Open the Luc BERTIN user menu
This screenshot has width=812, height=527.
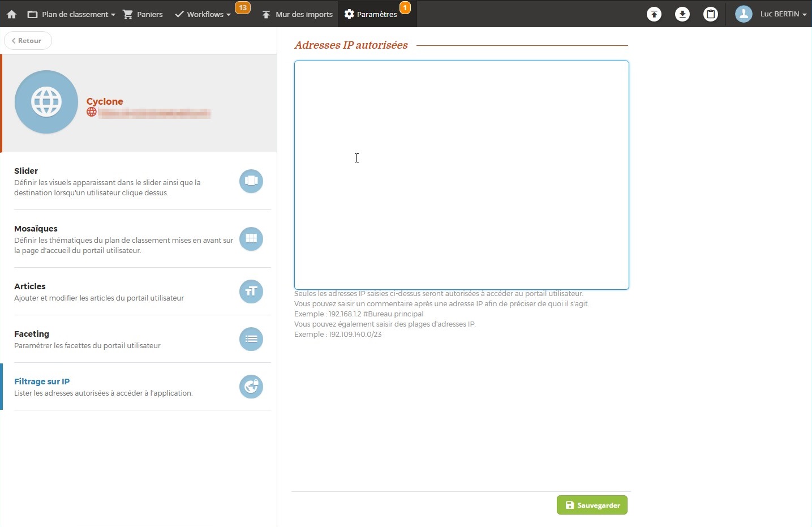(771, 14)
